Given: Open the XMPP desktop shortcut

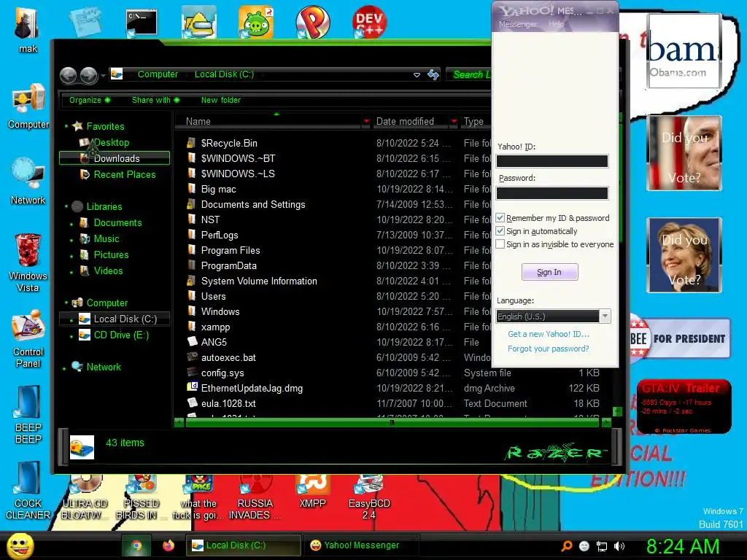Looking at the screenshot, I should 312,491.
